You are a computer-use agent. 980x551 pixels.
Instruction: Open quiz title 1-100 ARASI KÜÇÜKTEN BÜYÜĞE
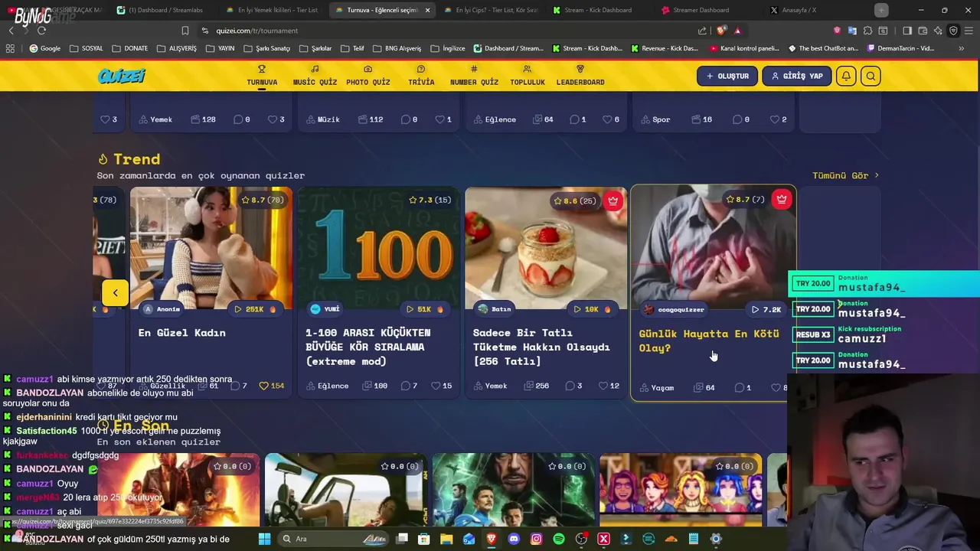tap(368, 347)
